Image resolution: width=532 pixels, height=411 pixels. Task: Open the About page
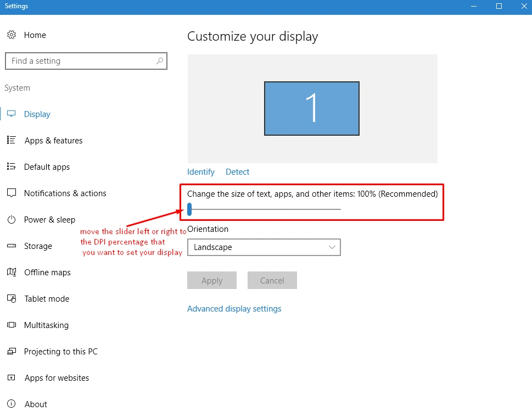tap(36, 404)
